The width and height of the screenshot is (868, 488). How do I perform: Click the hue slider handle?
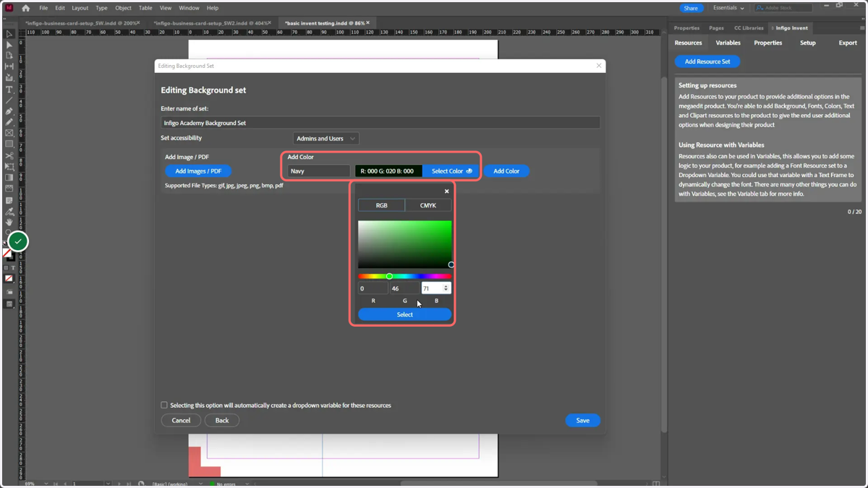pos(389,276)
